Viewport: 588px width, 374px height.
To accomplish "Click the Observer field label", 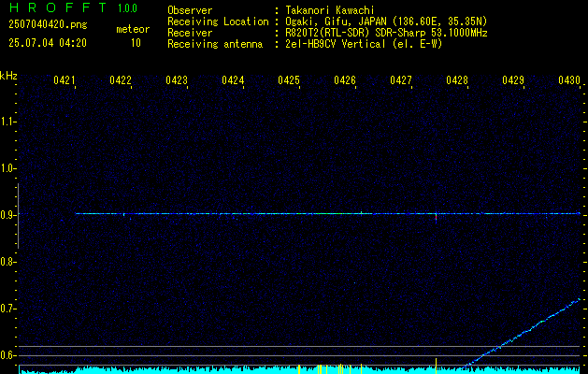I will [190, 10].
